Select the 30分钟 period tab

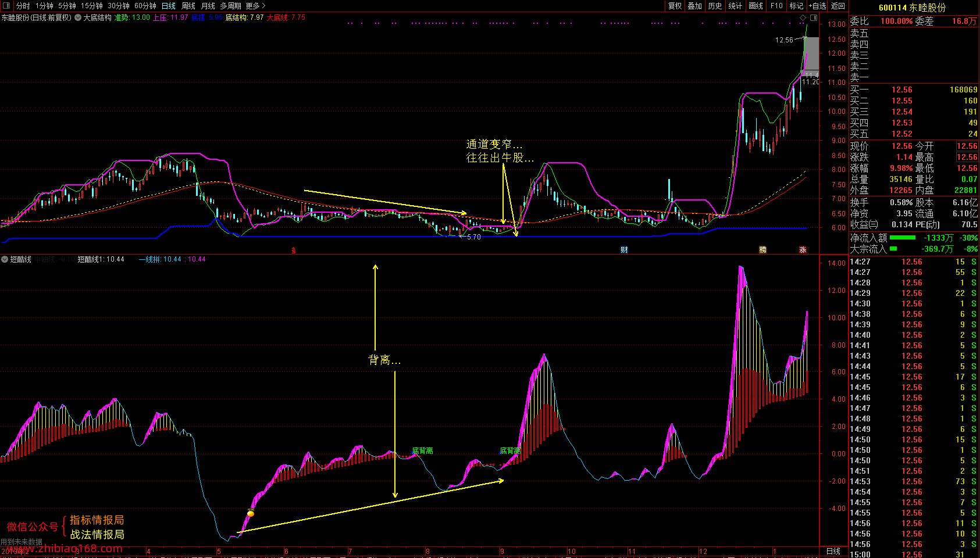(119, 6)
